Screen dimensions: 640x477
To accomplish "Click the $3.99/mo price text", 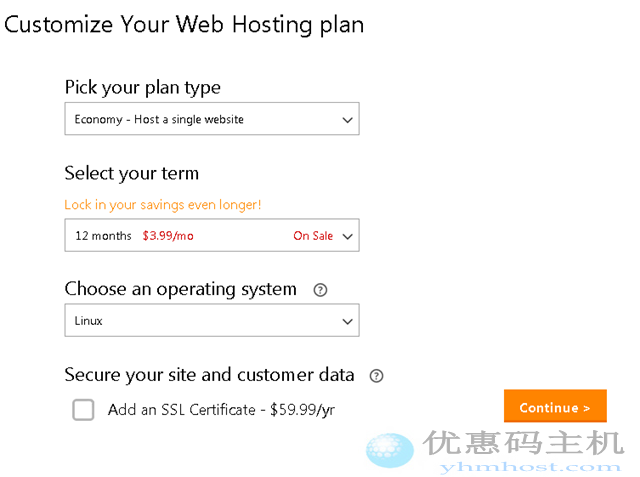I will pyautogui.click(x=165, y=236).
